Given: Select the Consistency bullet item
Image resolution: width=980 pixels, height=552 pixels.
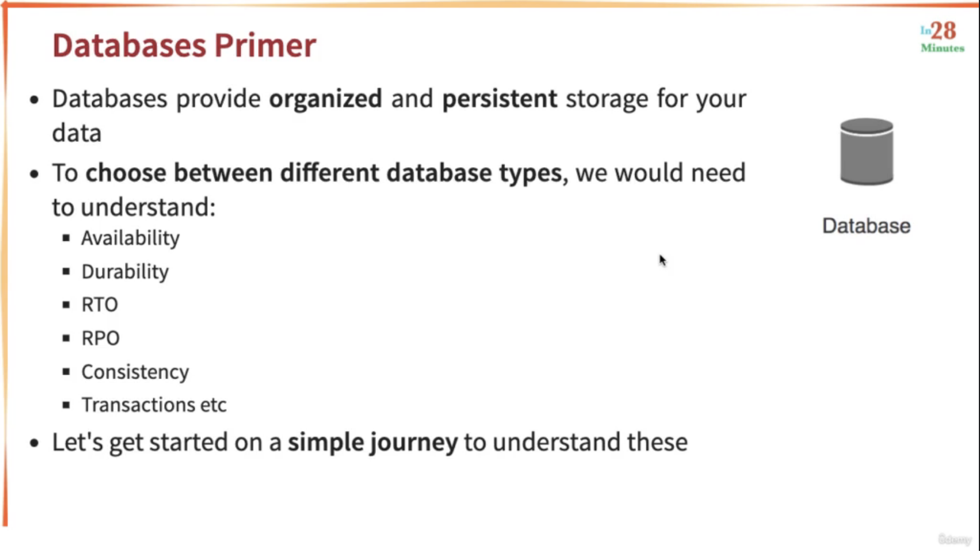Looking at the screenshot, I should point(135,372).
